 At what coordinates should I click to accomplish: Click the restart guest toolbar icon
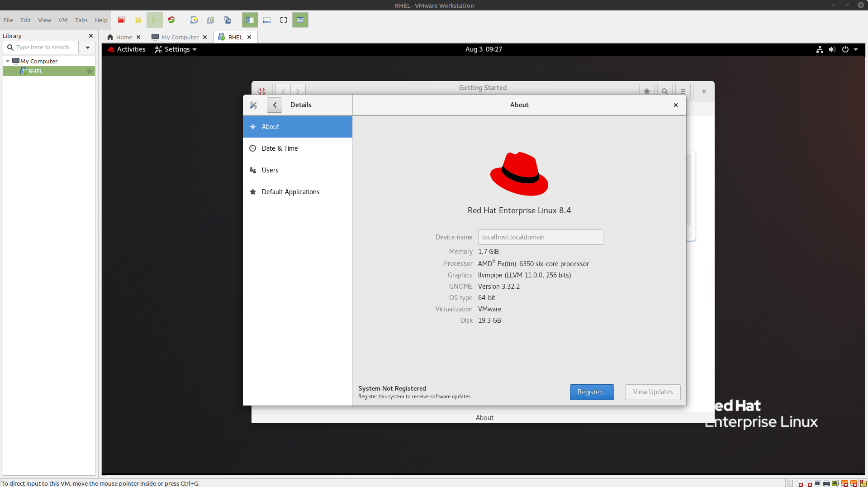(x=171, y=20)
